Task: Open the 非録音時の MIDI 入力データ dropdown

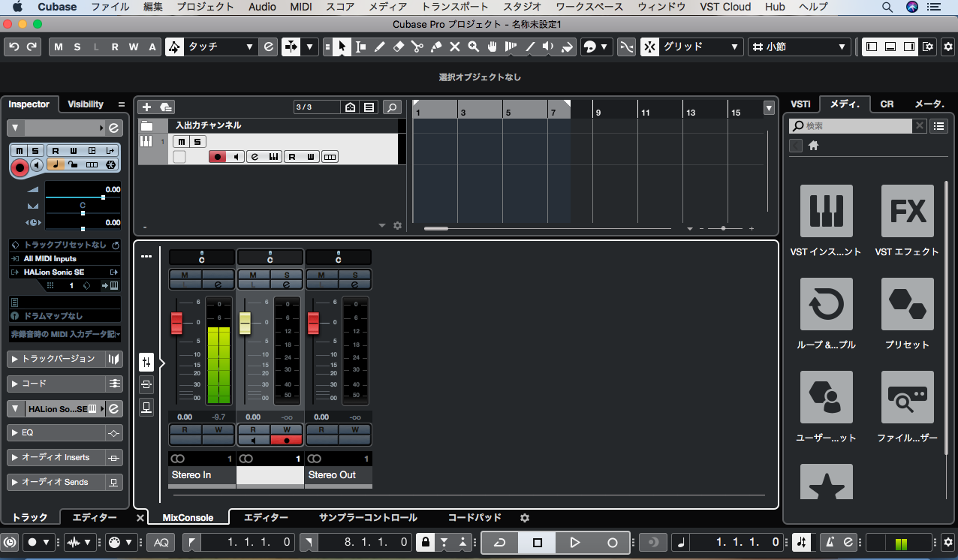Action: [x=65, y=333]
